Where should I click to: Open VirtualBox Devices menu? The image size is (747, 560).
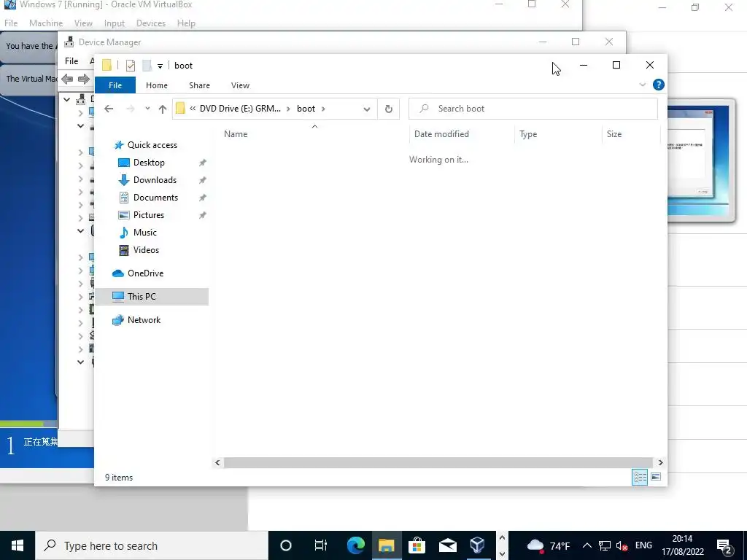tap(151, 23)
